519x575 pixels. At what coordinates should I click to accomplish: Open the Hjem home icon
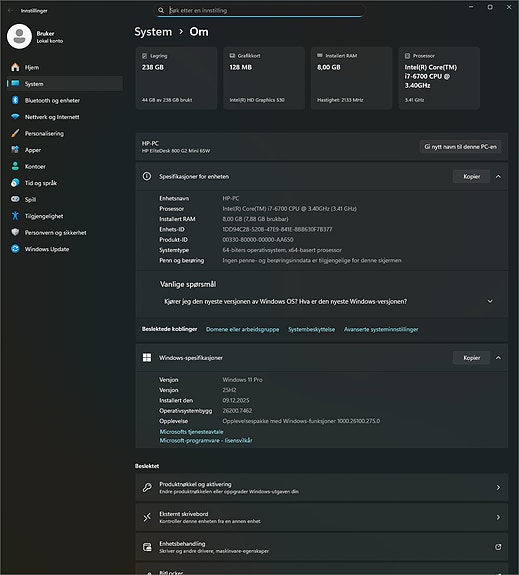point(15,67)
